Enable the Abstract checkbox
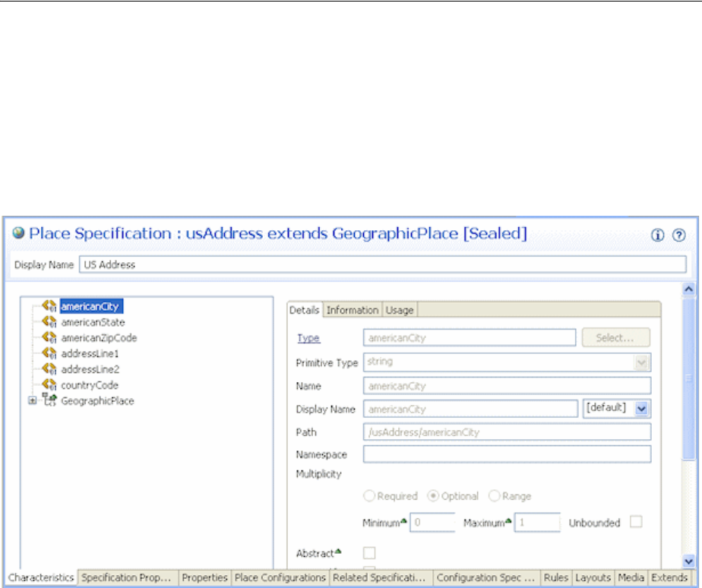702x588 pixels. 369,553
